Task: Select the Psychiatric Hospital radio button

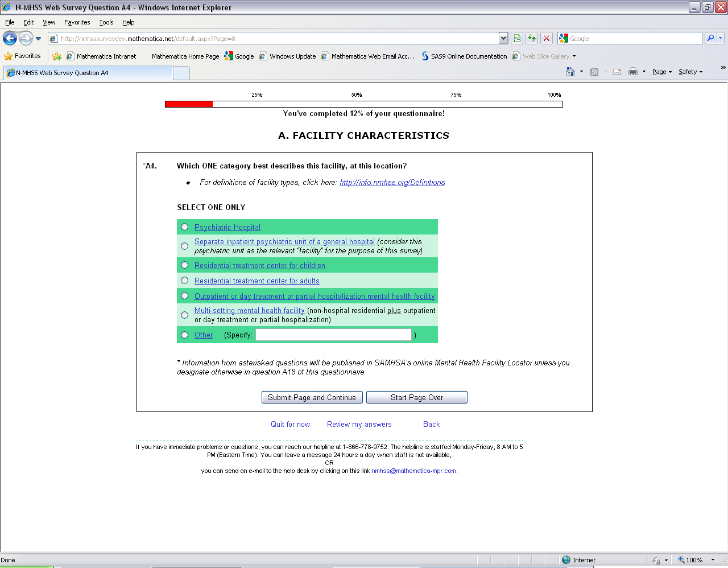Action: click(185, 227)
